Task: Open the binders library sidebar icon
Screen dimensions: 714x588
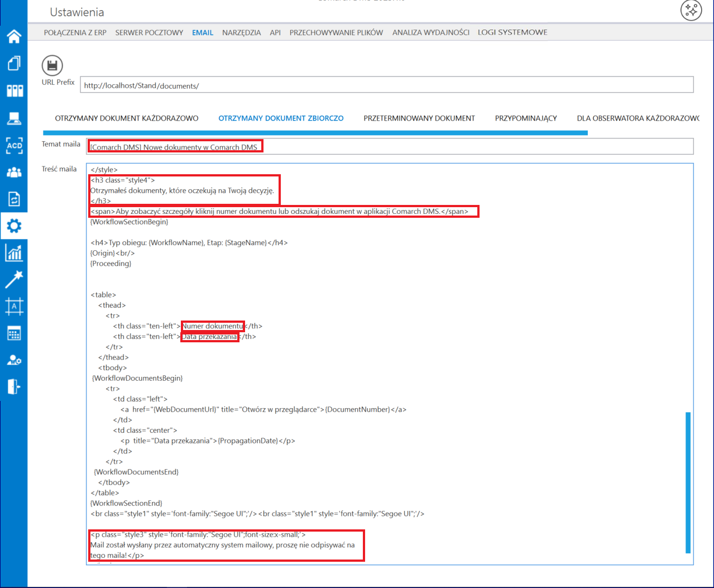Action: [x=14, y=90]
